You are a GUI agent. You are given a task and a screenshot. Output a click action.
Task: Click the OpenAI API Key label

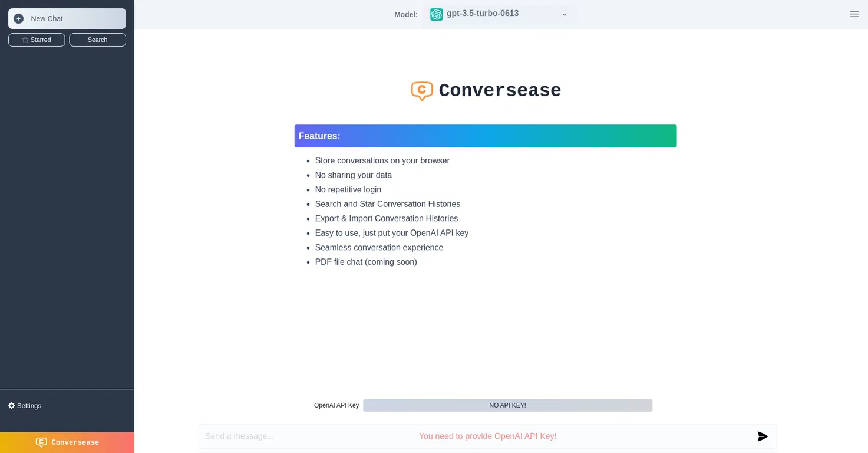[336, 406]
